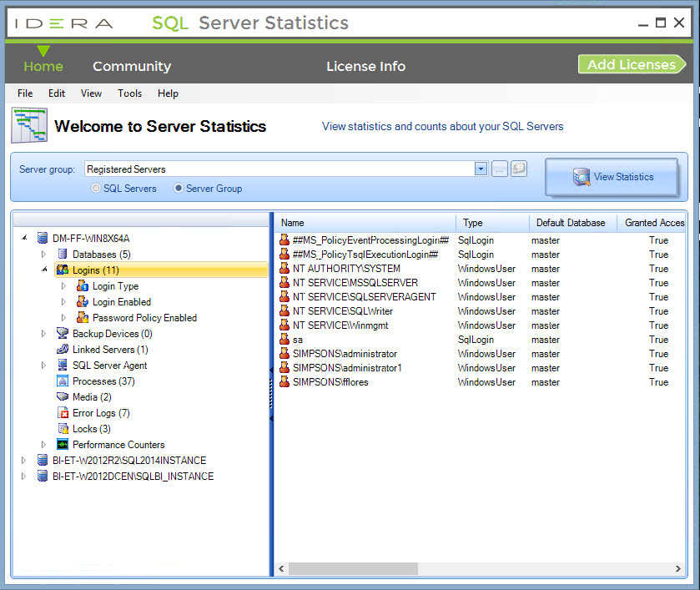Click the BI-ET-W2012DCEN\SQLBI_INSTANCE server icon
The width and height of the screenshot is (700, 590).
point(43,477)
